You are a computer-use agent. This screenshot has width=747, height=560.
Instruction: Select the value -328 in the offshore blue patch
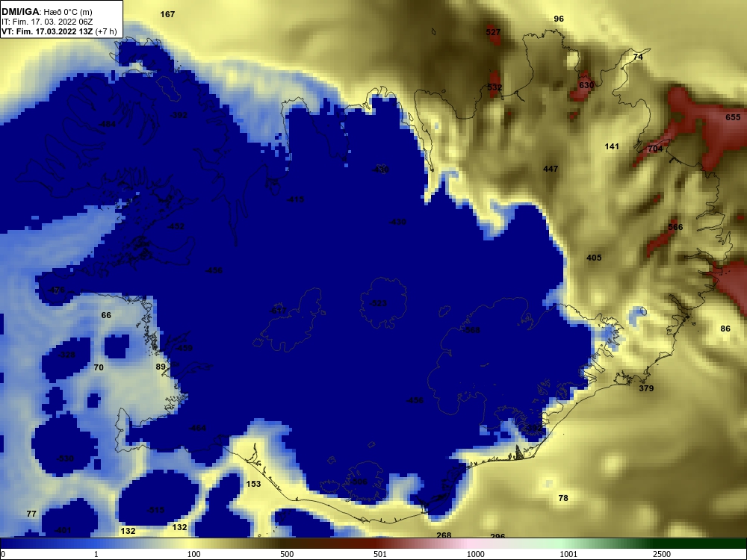pos(66,355)
